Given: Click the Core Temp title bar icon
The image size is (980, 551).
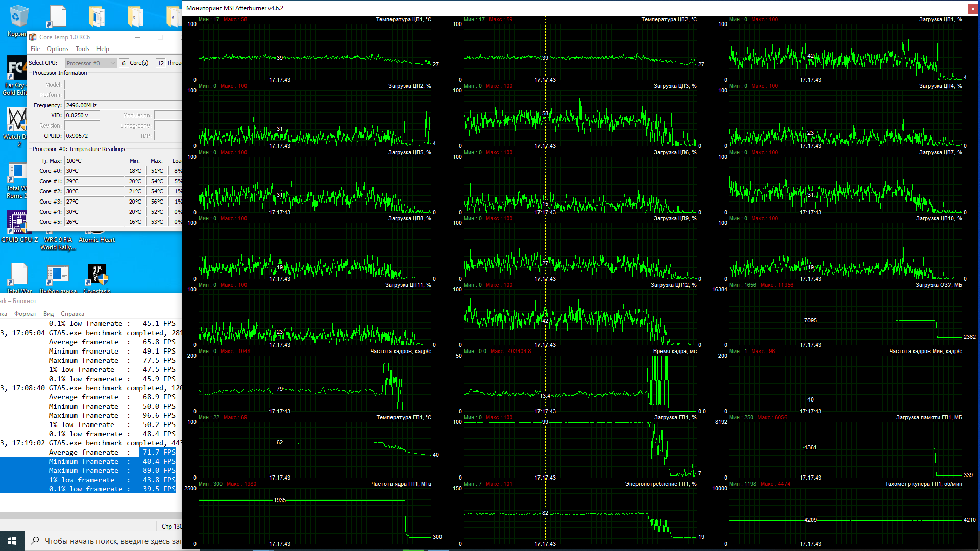Looking at the screenshot, I should (33, 37).
